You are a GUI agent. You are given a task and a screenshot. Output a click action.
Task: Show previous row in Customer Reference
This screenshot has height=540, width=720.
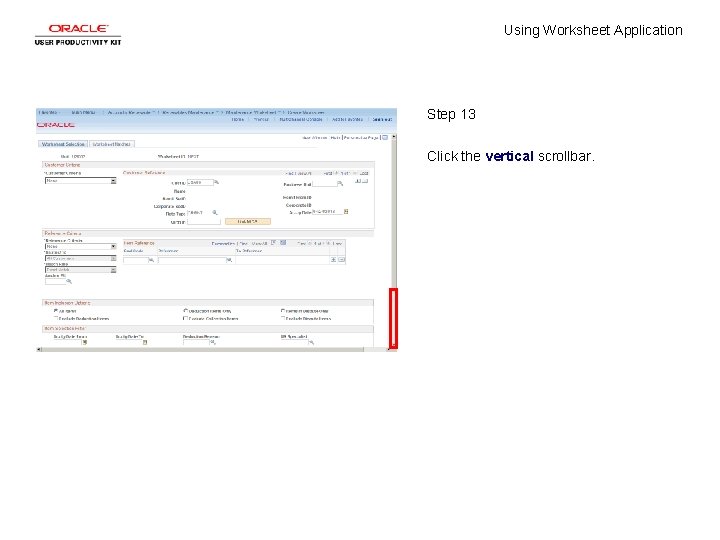(337, 173)
